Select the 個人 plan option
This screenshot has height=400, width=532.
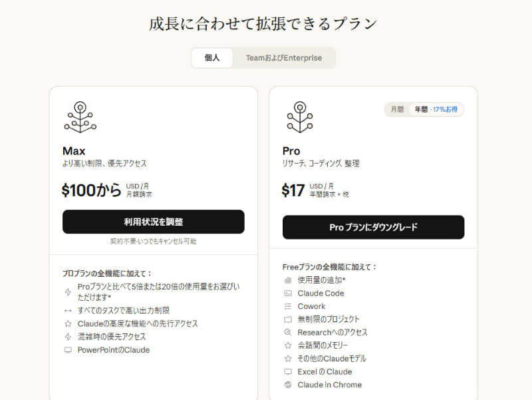click(211, 59)
